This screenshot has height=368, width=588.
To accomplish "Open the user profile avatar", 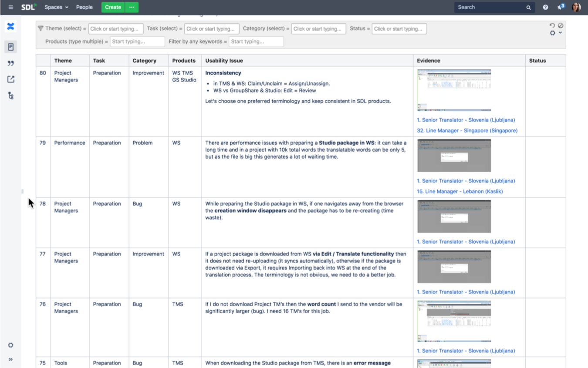I will click(x=576, y=7).
